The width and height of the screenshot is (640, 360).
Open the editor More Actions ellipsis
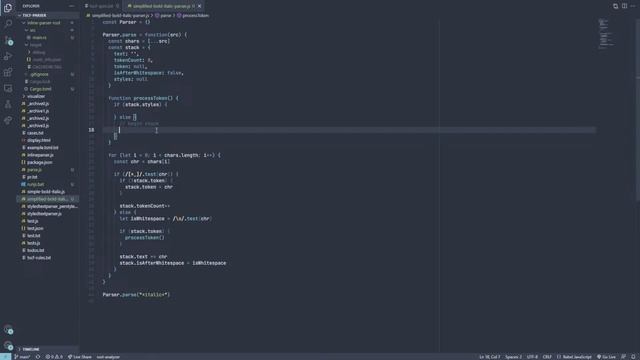(633, 6)
